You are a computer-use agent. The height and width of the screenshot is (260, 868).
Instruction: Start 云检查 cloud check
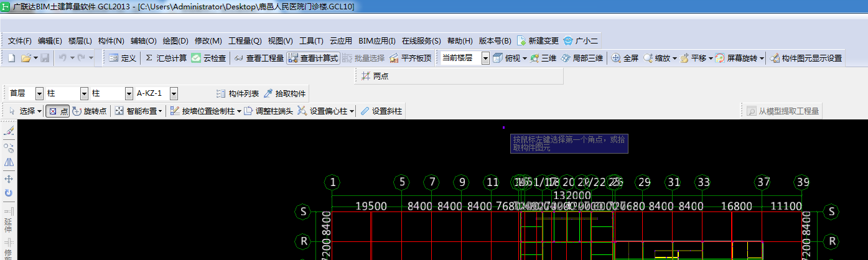208,58
